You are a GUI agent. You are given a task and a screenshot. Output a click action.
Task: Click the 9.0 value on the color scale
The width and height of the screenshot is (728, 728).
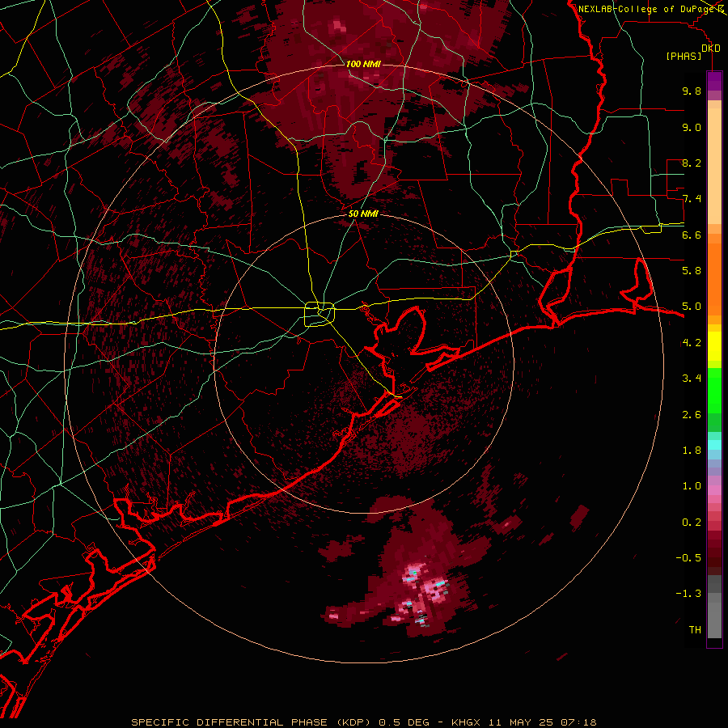(x=692, y=127)
